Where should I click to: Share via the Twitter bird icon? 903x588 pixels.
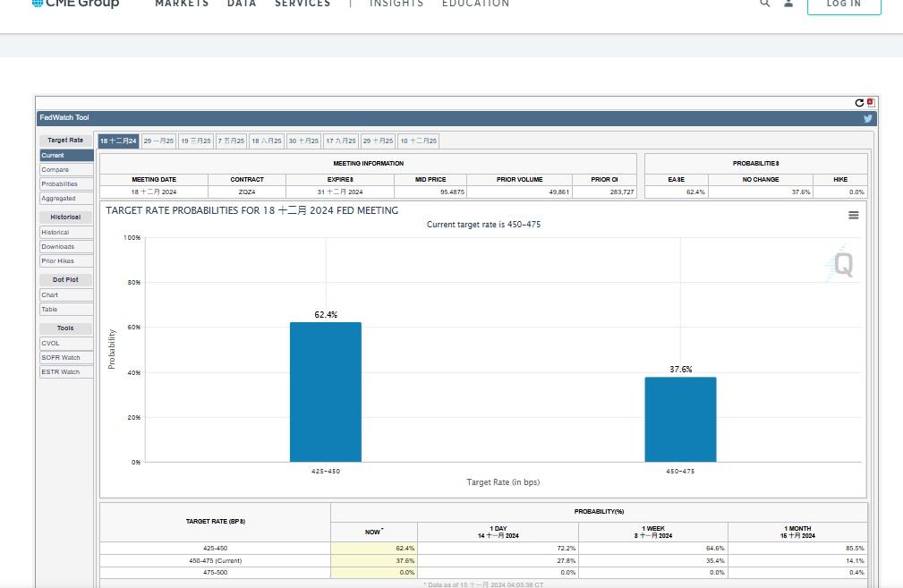tap(867, 118)
